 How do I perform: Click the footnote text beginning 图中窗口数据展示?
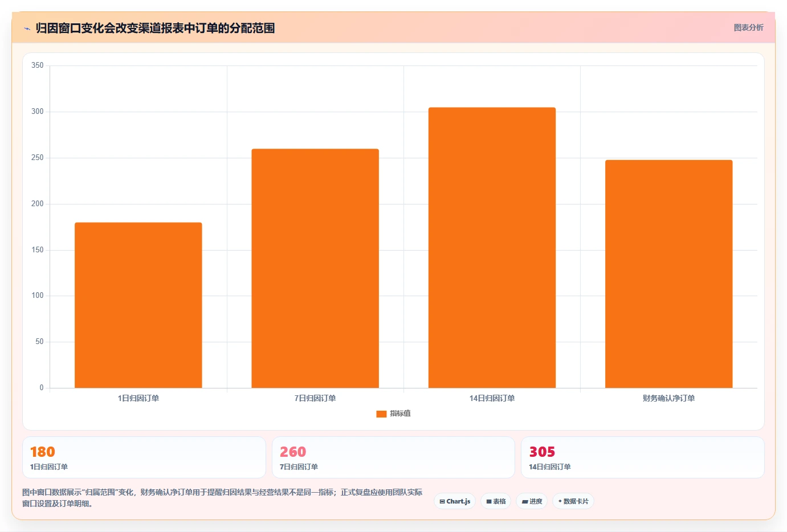click(x=222, y=498)
